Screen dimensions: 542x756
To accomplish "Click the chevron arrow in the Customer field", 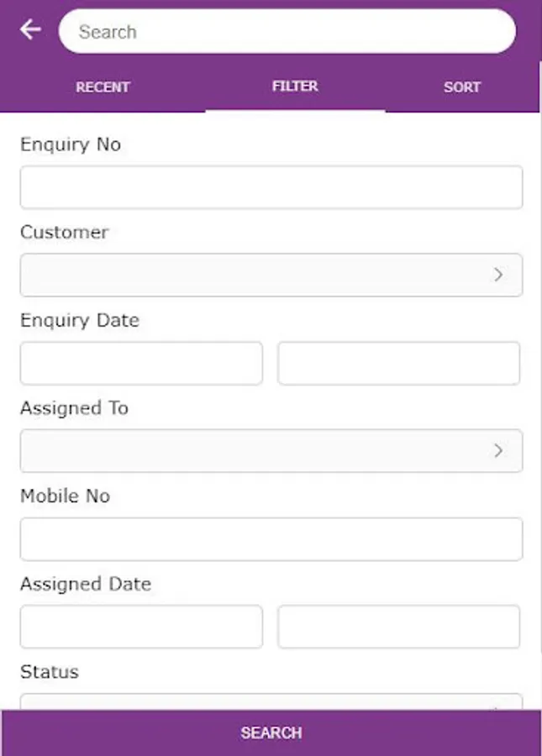I will (498, 275).
